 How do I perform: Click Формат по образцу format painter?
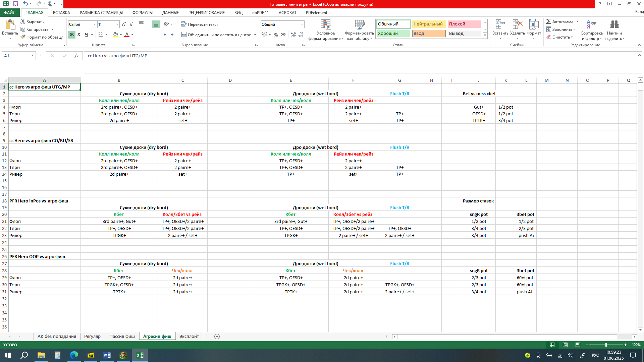coord(42,37)
